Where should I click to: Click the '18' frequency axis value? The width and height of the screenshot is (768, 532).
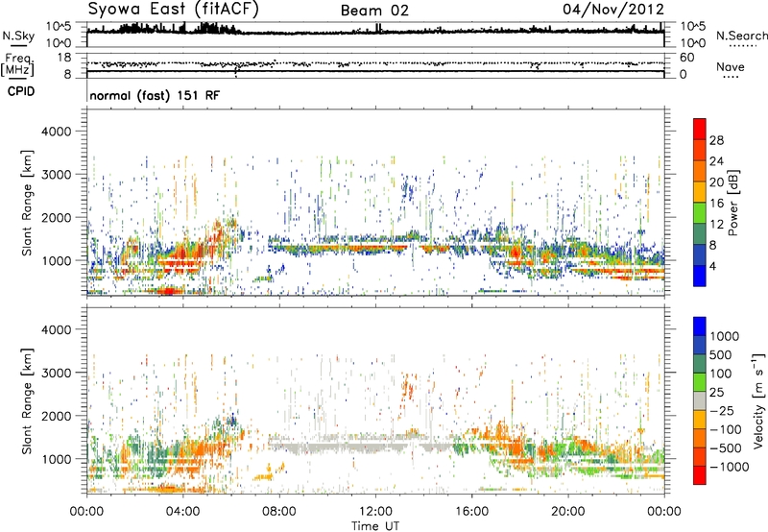tap(64, 58)
